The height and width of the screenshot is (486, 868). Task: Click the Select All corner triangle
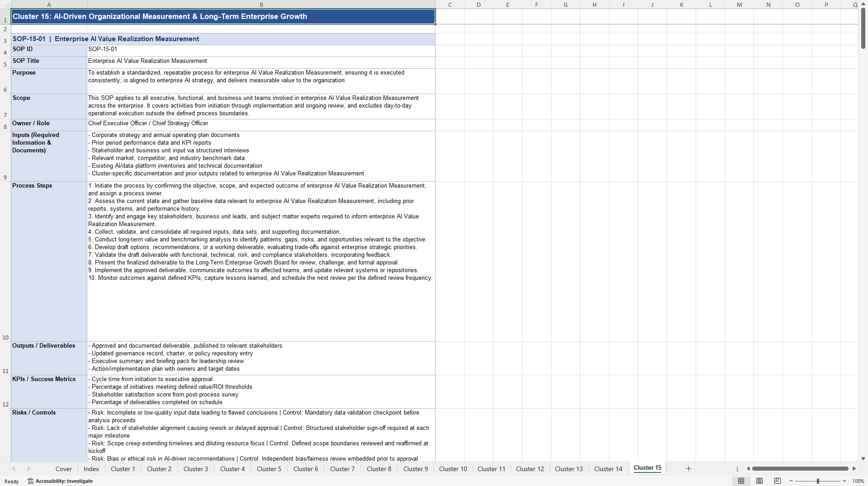coord(5,5)
